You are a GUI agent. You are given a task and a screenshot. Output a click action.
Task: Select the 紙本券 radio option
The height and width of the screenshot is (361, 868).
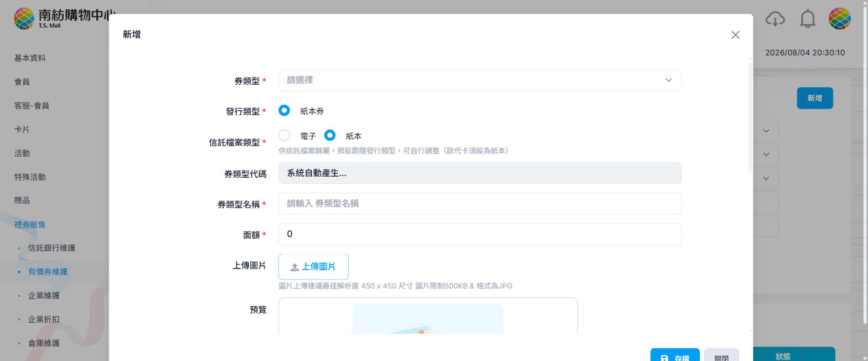[284, 111]
